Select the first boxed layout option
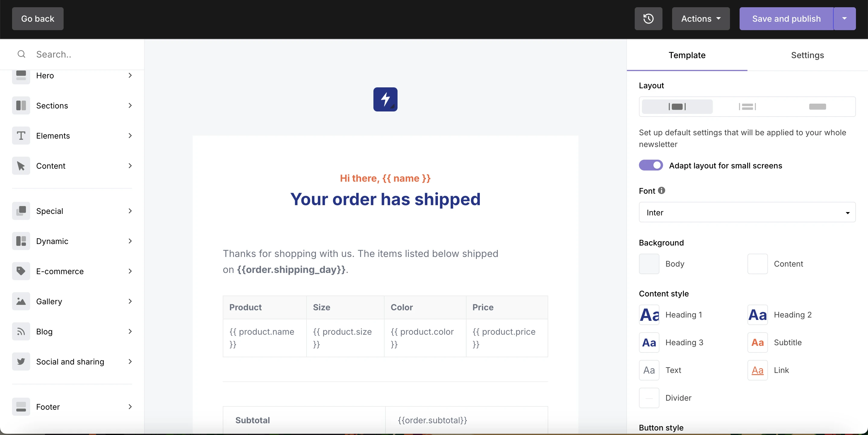The height and width of the screenshot is (435, 868). (677, 107)
